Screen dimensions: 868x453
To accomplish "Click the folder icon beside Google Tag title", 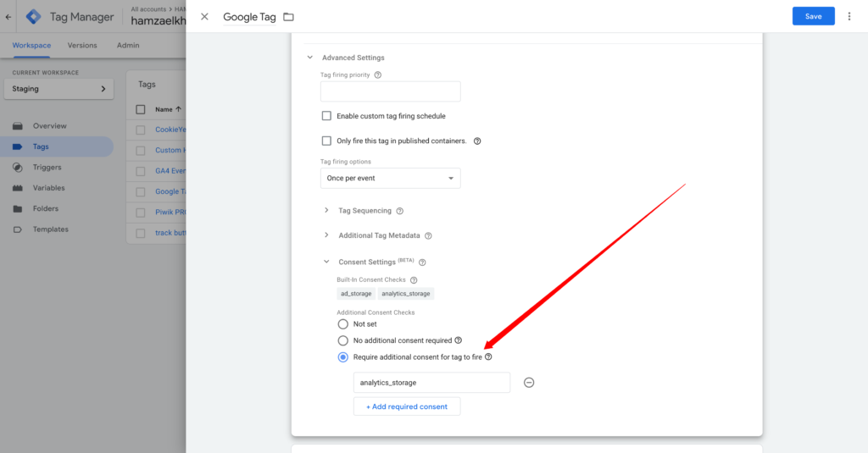I will (288, 17).
